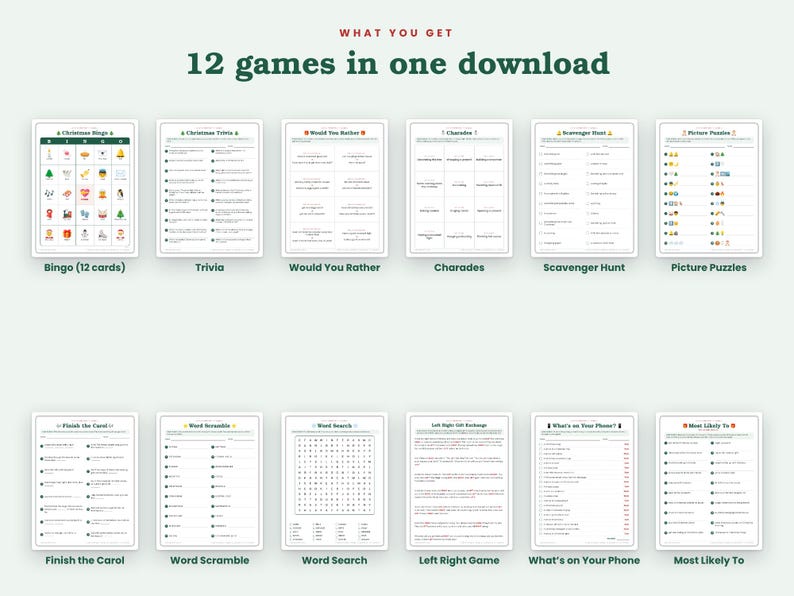The image size is (794, 596).
Task: Open the Picture Puzzles sheet thumbnail
Action: tap(709, 188)
